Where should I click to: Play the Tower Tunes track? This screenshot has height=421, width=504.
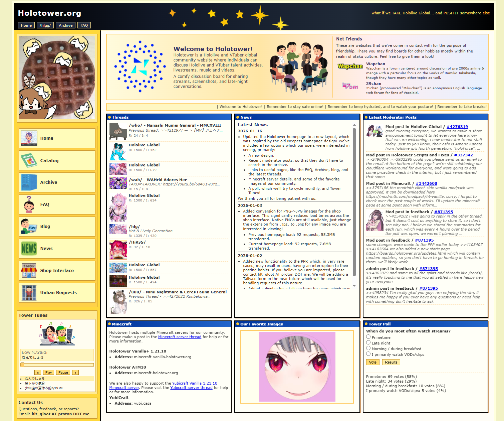48,373
